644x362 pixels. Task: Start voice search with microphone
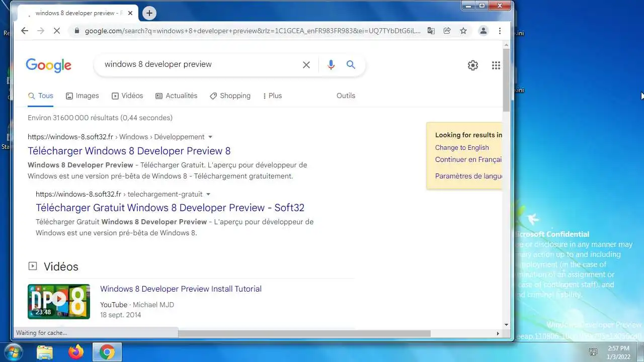click(331, 65)
